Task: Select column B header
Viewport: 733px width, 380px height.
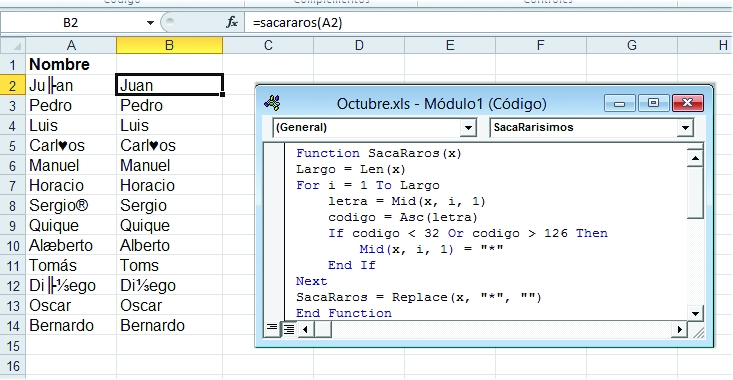Action: [x=170, y=45]
